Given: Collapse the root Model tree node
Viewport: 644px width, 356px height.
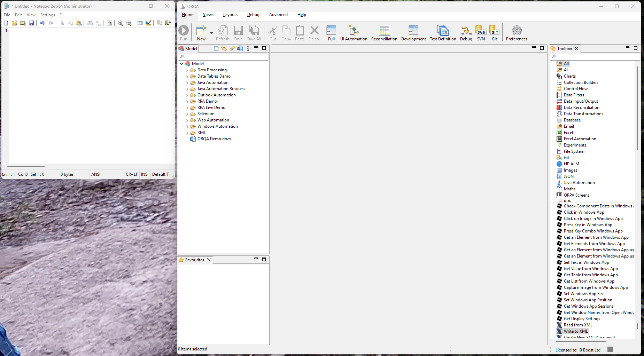Looking at the screenshot, I should tap(181, 64).
